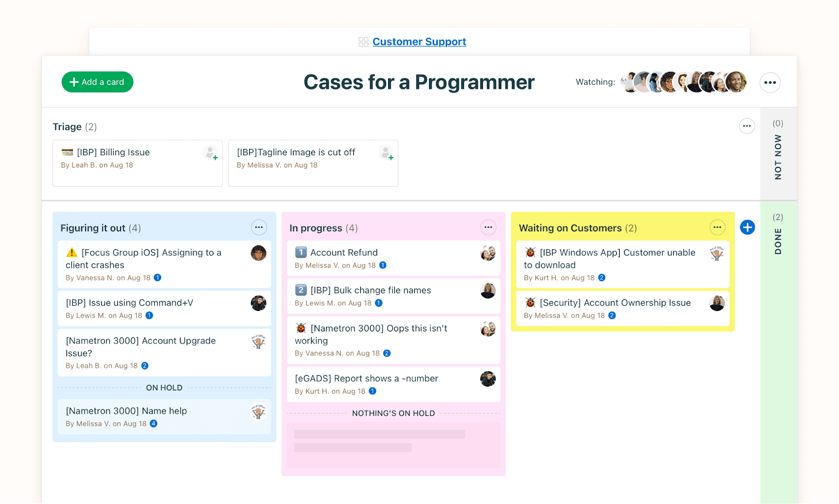The height and width of the screenshot is (504, 839).
Task: Click the Waiting on Customers column title
Action: pos(570,228)
